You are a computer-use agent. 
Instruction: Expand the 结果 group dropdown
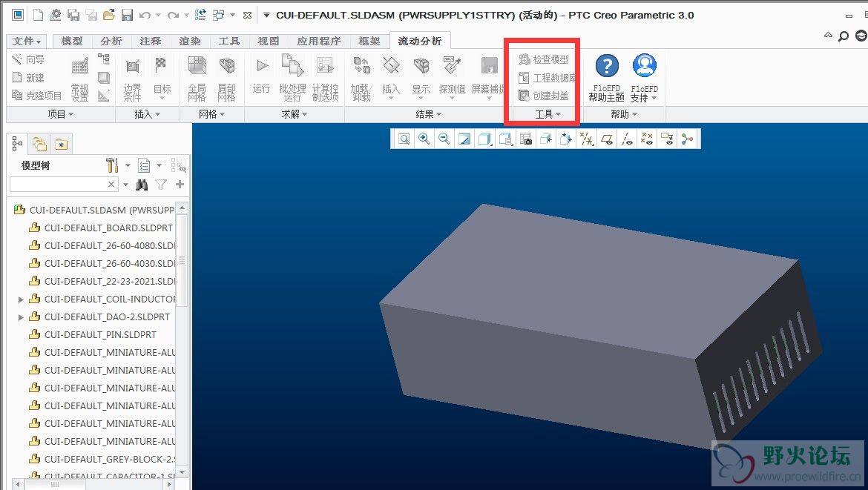point(429,114)
